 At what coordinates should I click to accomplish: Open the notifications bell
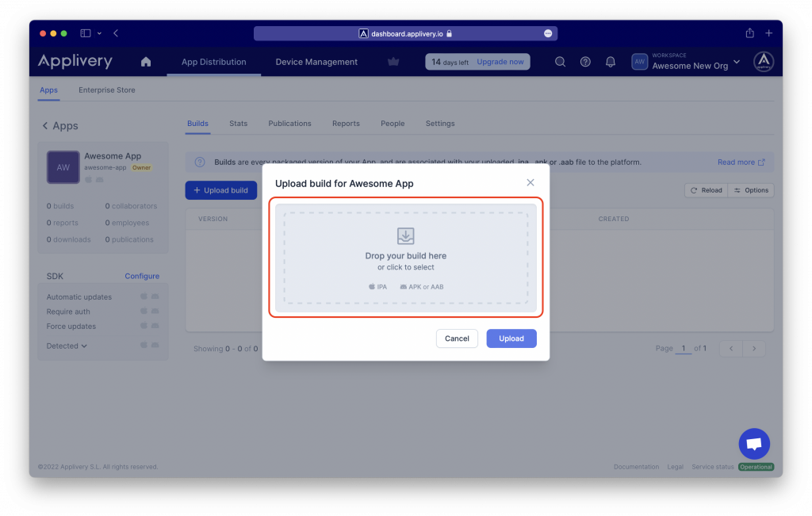[611, 62]
